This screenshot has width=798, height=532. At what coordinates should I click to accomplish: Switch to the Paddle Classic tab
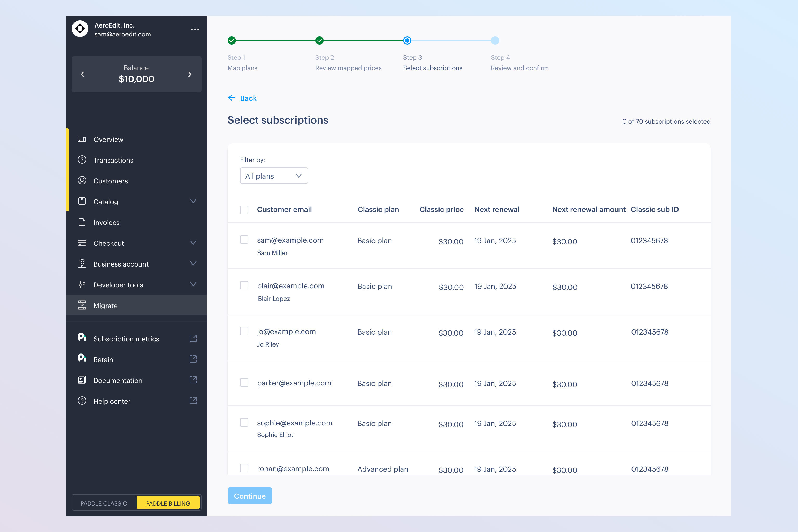coord(104,503)
